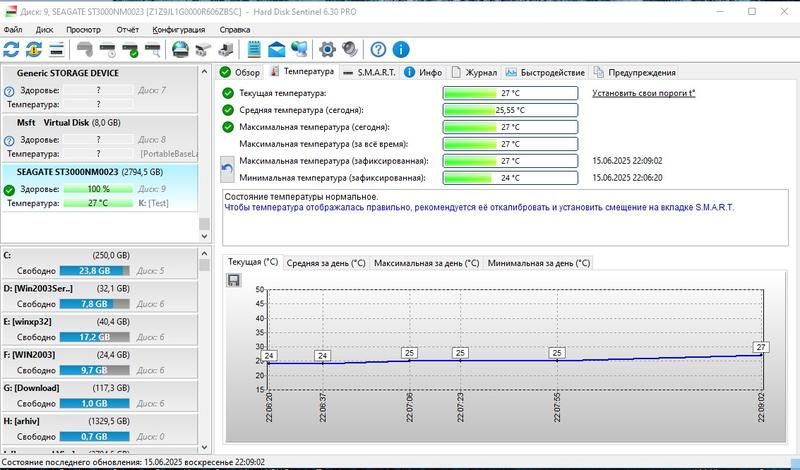The height and width of the screenshot is (470, 800).
Task: Click the floppy disk save graph icon
Action: pos(234,280)
